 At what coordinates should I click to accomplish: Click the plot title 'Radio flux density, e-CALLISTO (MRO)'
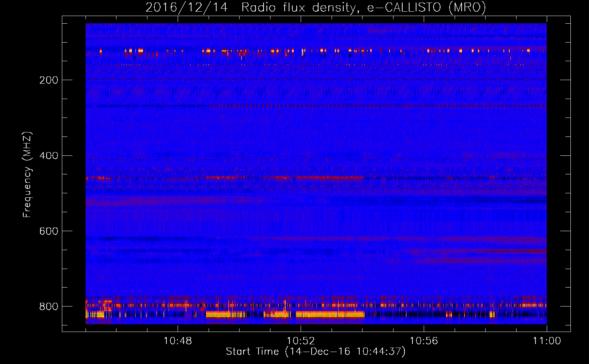point(363,7)
